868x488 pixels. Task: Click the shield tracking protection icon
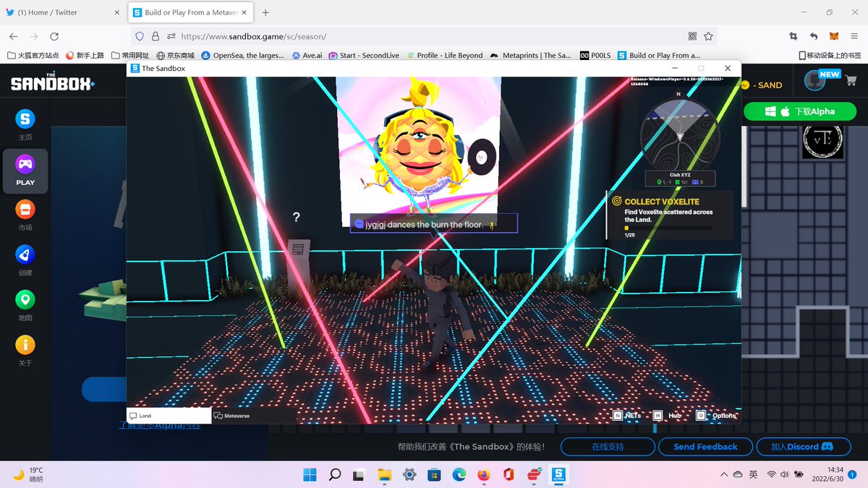point(140,36)
